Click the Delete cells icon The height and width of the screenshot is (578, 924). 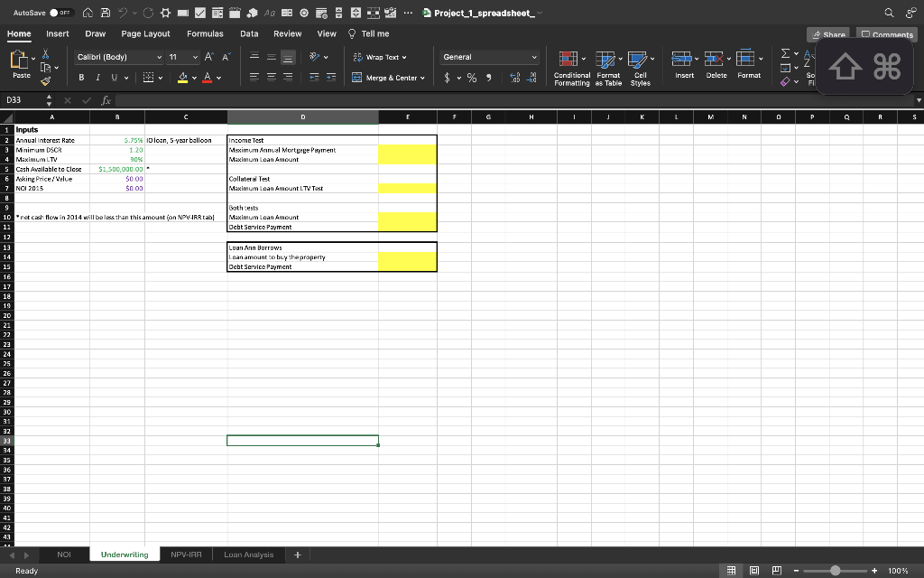point(714,59)
